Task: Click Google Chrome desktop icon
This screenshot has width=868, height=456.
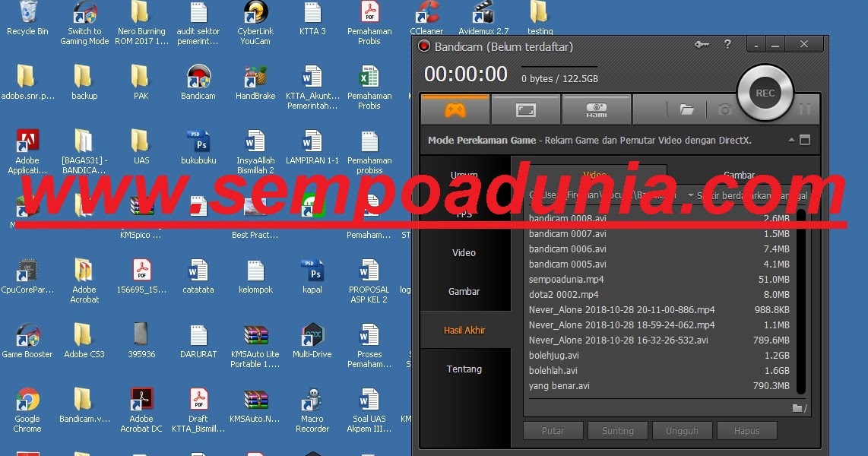Action: (x=27, y=410)
